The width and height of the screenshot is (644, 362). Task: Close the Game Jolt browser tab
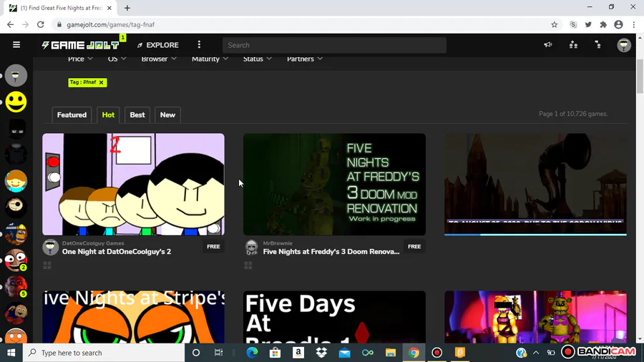(109, 8)
